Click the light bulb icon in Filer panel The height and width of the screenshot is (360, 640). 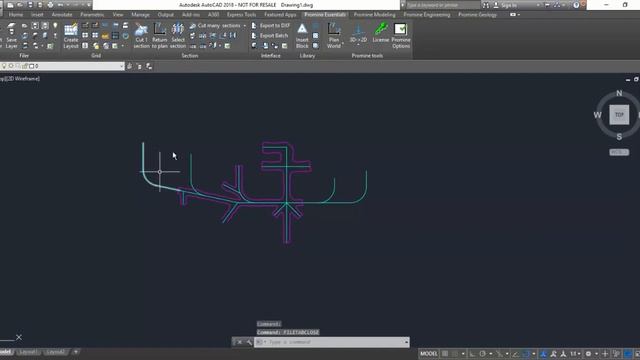point(55,26)
